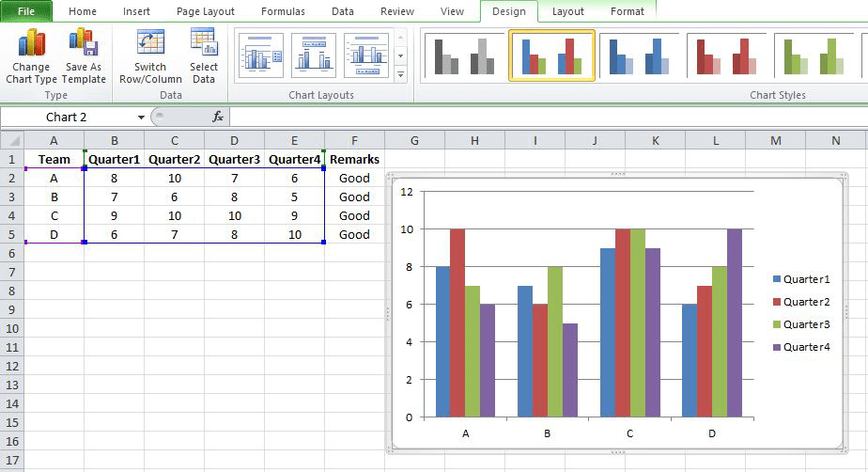Click the Team header cell
The height and width of the screenshot is (472, 868).
tap(54, 160)
